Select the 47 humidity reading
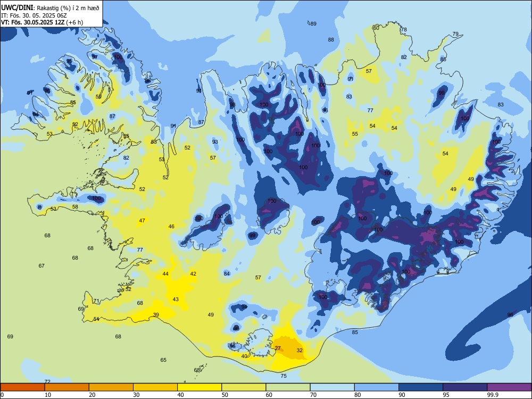Screen dimensions: 532x399 click(x=142, y=220)
